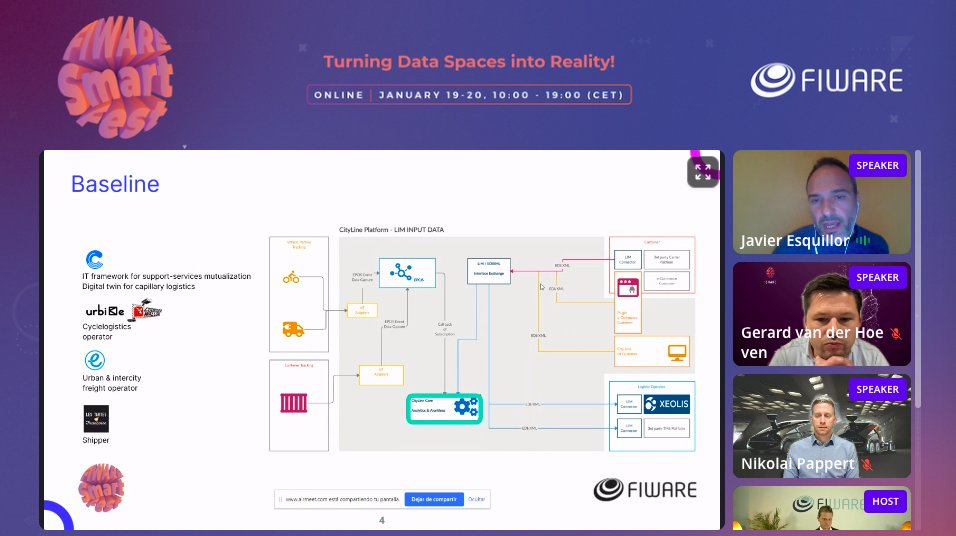The height and width of the screenshot is (536, 956).
Task: Click the FIWARE logo at the slide's bottom right
Action: (645, 490)
